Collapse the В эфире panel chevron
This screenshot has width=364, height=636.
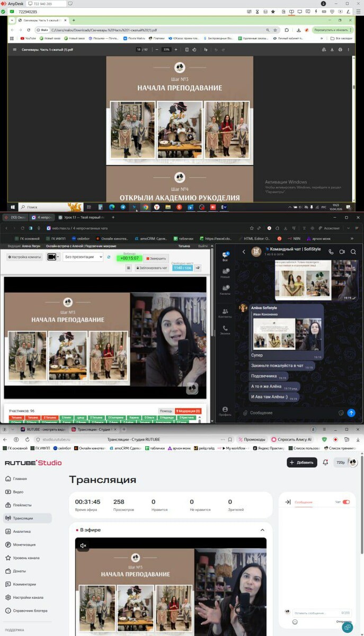point(262,530)
